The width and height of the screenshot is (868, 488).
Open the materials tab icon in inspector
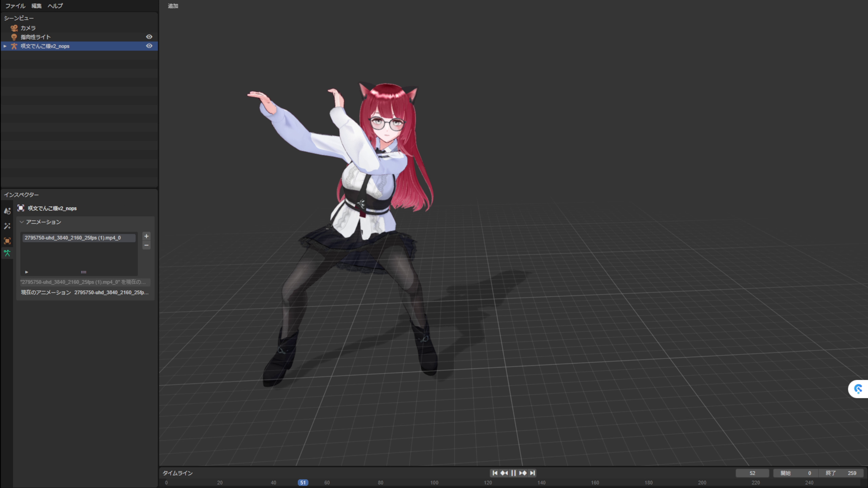coord(7,211)
